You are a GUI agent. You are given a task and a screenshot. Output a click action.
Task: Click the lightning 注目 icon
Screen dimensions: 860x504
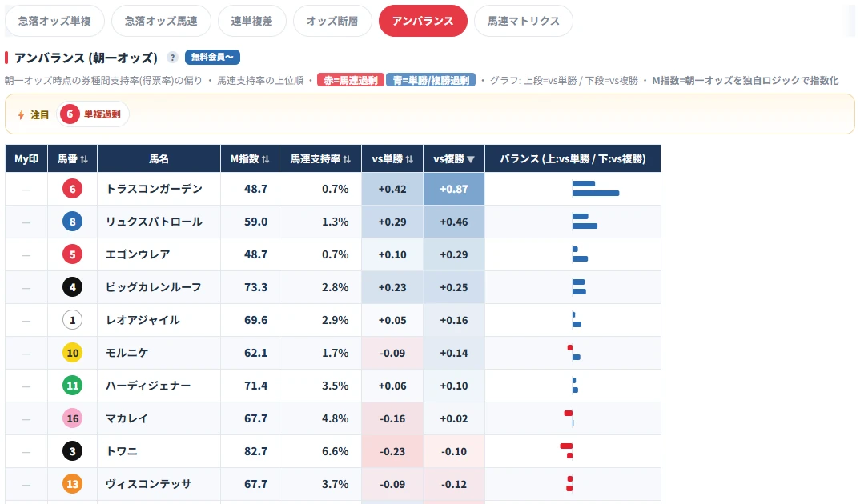[x=21, y=114]
